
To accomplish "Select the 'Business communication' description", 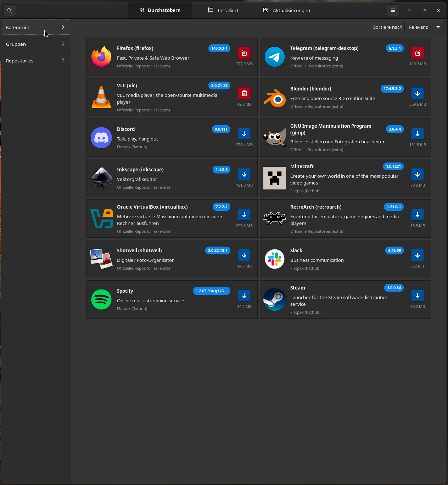I will tap(317, 260).
